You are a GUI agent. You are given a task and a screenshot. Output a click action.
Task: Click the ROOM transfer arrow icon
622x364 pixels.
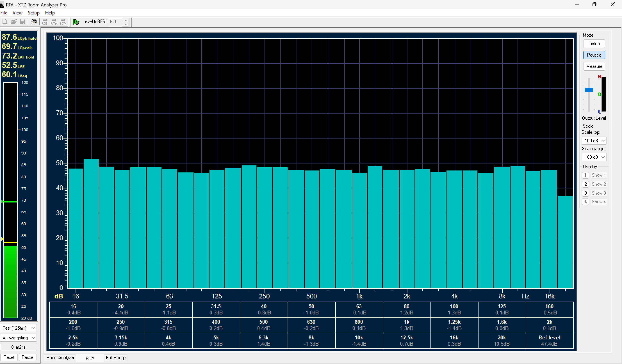click(45, 22)
